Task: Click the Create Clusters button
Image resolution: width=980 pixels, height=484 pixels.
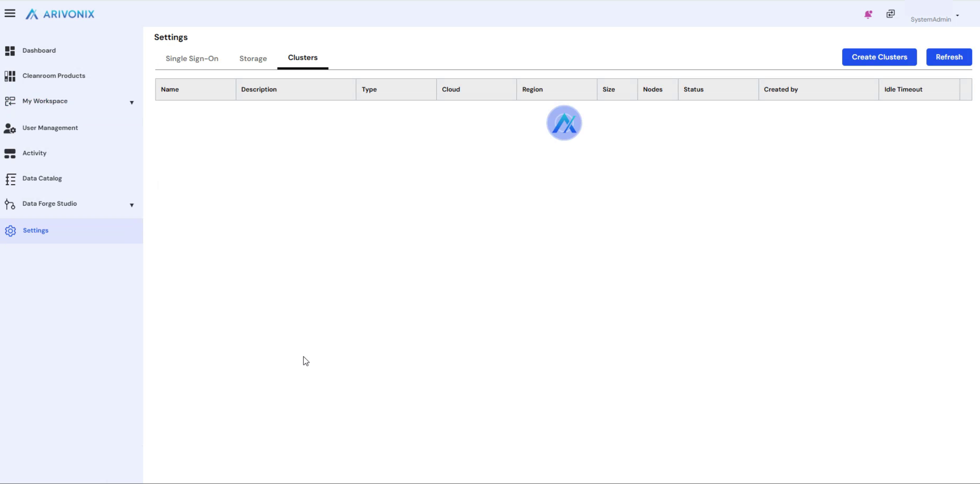Action: 879,57
